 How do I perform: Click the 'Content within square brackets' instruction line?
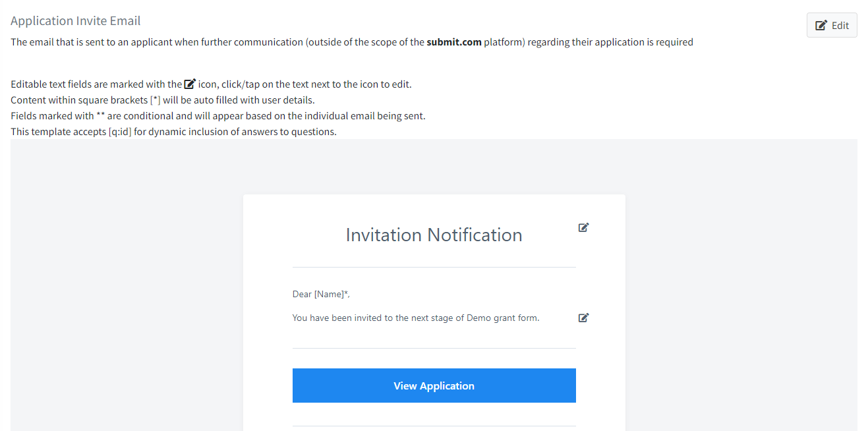[x=163, y=100]
